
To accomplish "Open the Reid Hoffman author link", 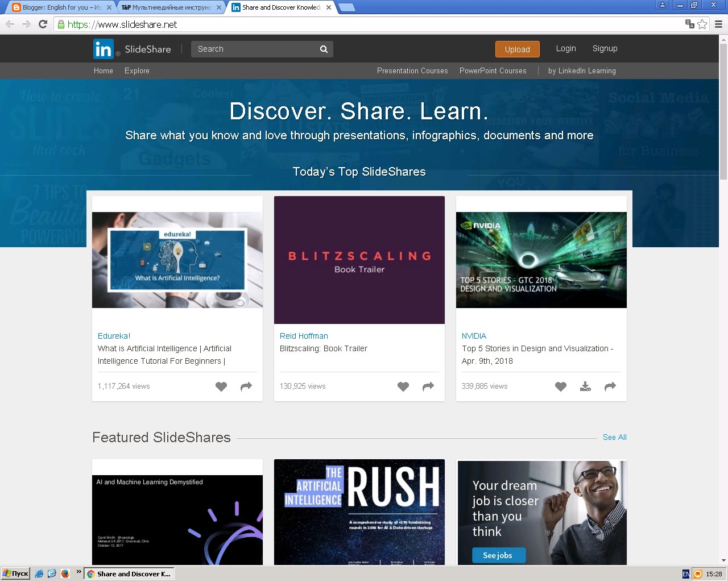I will click(304, 336).
